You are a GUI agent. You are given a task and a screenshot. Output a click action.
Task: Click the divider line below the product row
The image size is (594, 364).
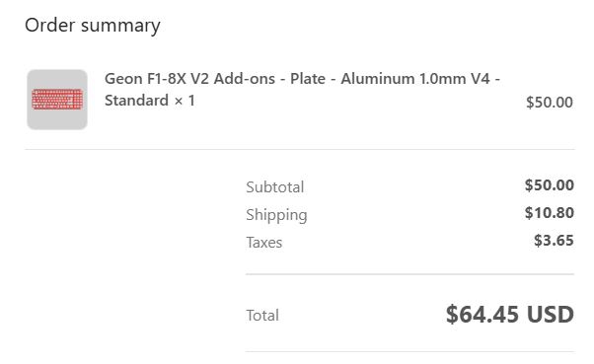click(300, 149)
